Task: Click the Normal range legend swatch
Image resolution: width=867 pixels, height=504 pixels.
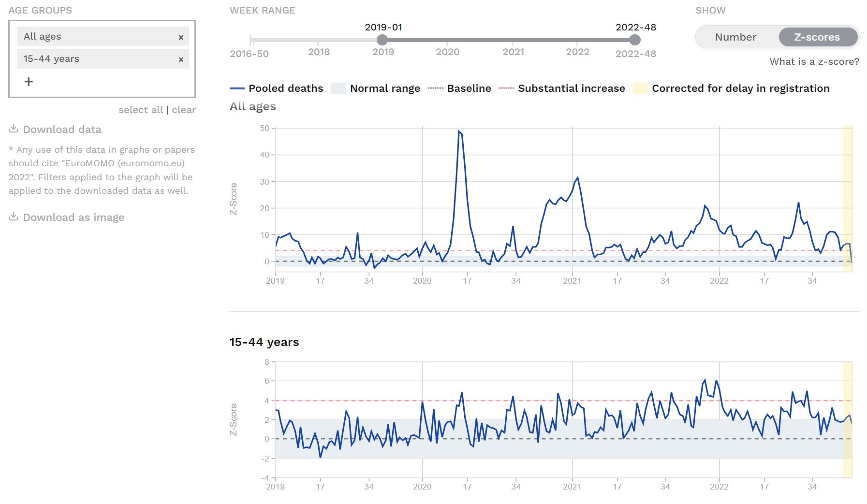Action: 338,88
